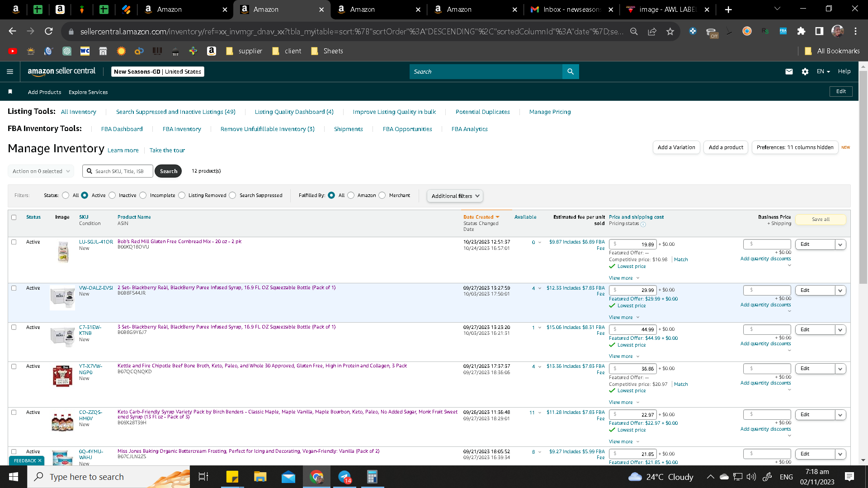Tick the select-all checkbox in table header
The image size is (868, 488).
[x=14, y=217]
